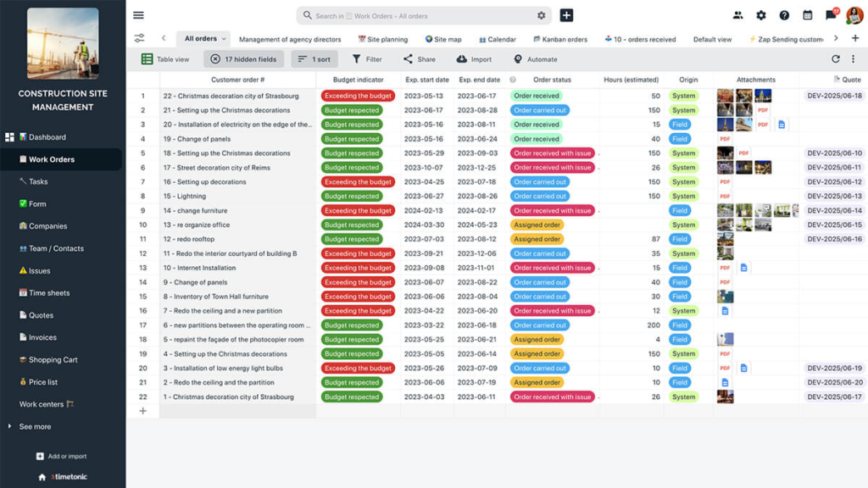The width and height of the screenshot is (868, 488).
Task: Toggle the 17 hidden fields button
Action: (x=243, y=59)
